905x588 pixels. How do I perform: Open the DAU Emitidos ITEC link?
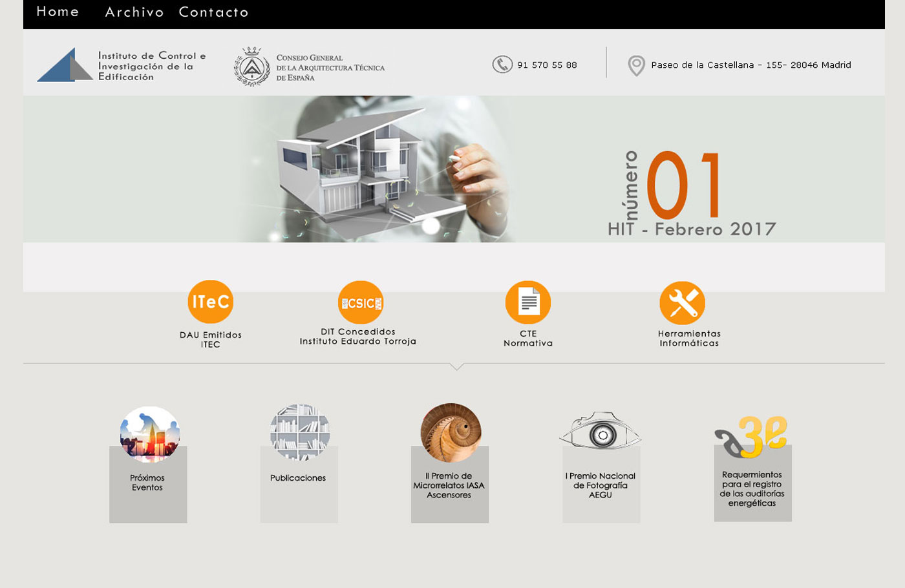click(x=210, y=339)
